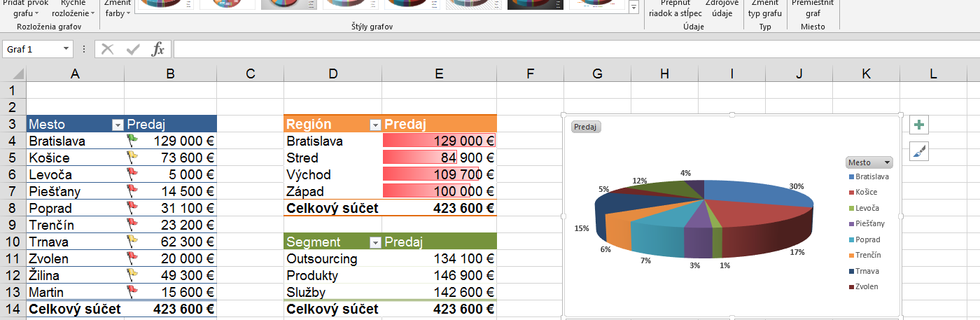Click inside the formula bar input
Image resolution: width=980 pixels, height=320 pixels.
click(x=575, y=49)
